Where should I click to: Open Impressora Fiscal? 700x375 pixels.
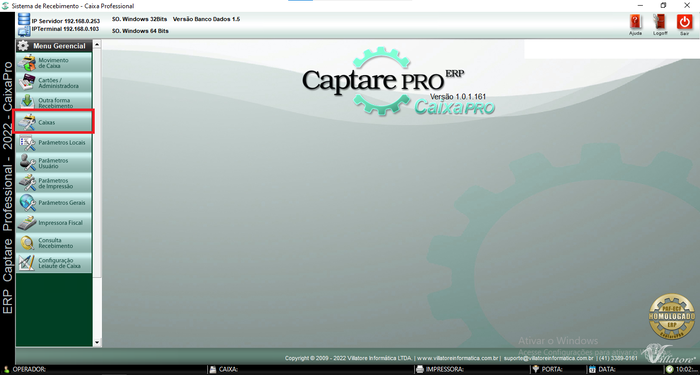click(x=54, y=223)
